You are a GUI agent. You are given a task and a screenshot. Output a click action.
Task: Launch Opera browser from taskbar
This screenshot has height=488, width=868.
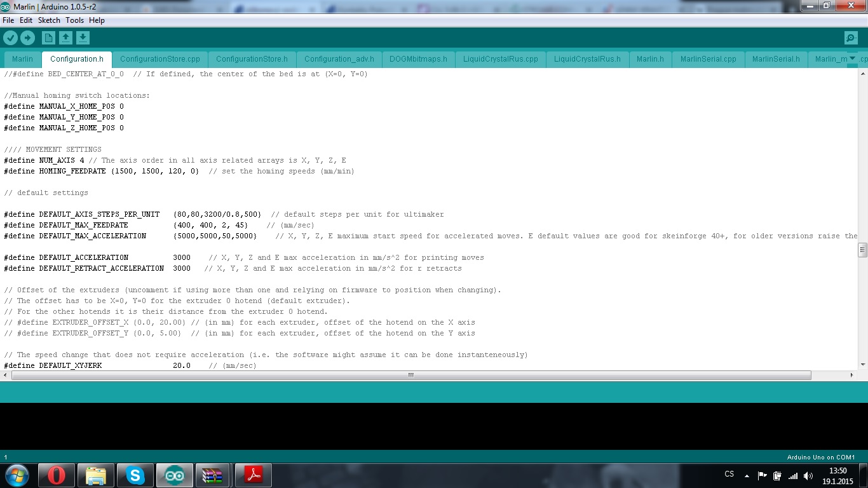pyautogui.click(x=56, y=475)
